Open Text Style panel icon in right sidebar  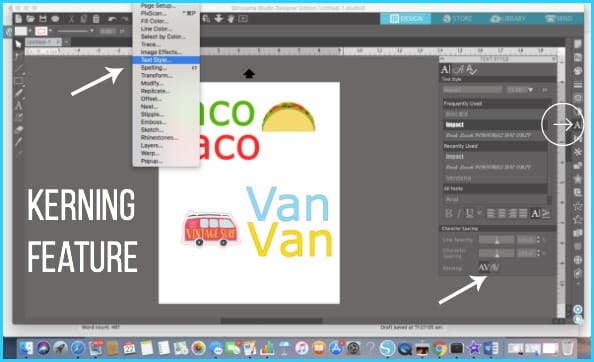tap(577, 125)
